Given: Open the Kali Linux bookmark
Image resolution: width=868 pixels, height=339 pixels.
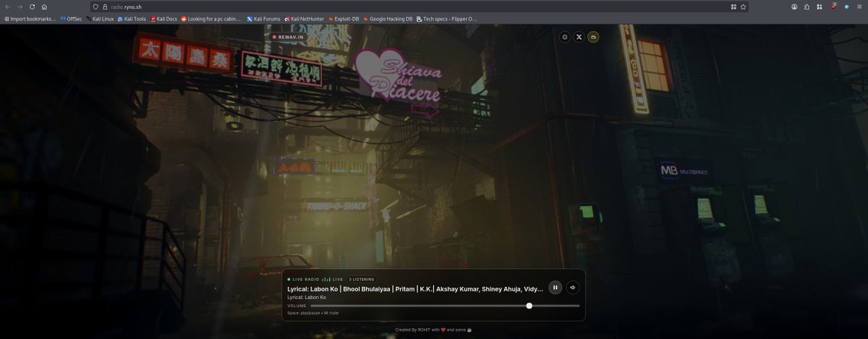Looking at the screenshot, I should pos(99,19).
